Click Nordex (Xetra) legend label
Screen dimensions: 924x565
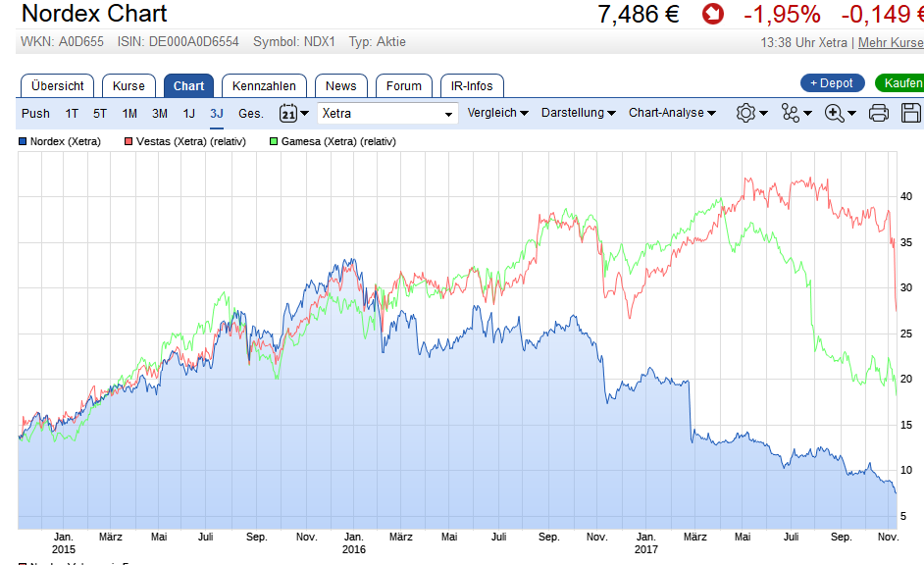tap(66, 141)
